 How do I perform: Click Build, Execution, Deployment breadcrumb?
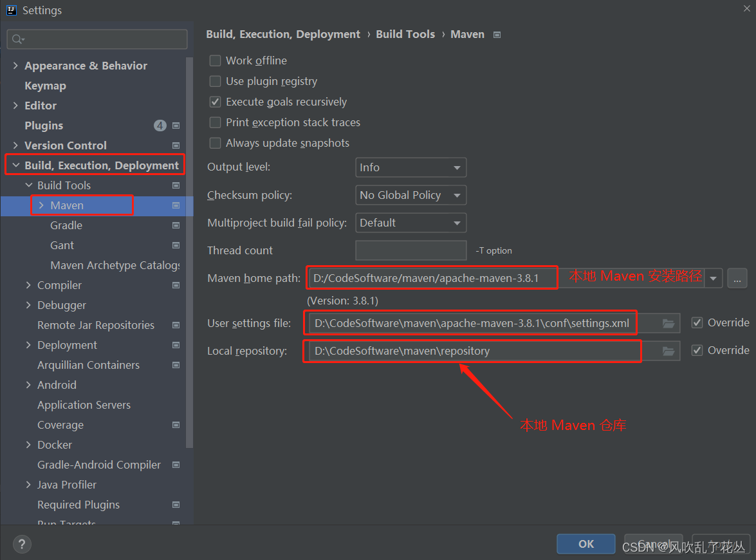tap(283, 35)
